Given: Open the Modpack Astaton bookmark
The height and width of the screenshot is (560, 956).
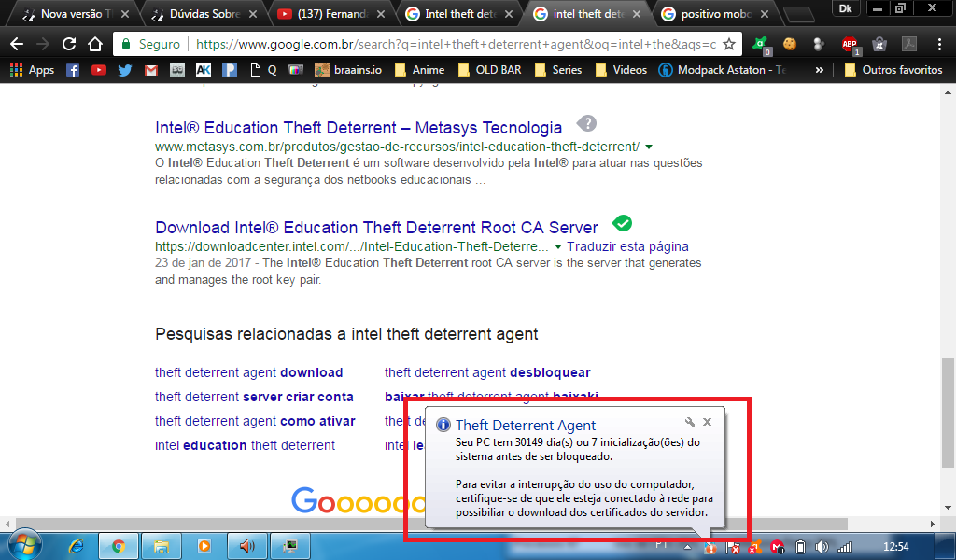Looking at the screenshot, I should pos(723,70).
